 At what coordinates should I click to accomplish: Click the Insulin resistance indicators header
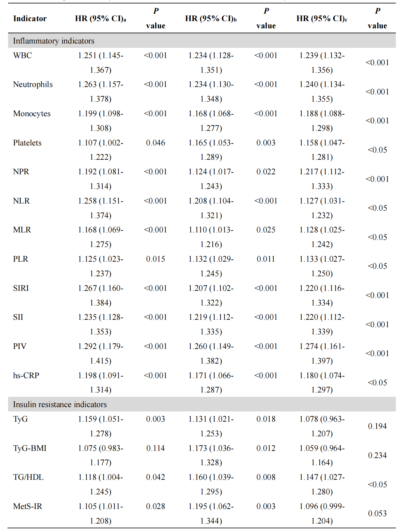(x=60, y=405)
